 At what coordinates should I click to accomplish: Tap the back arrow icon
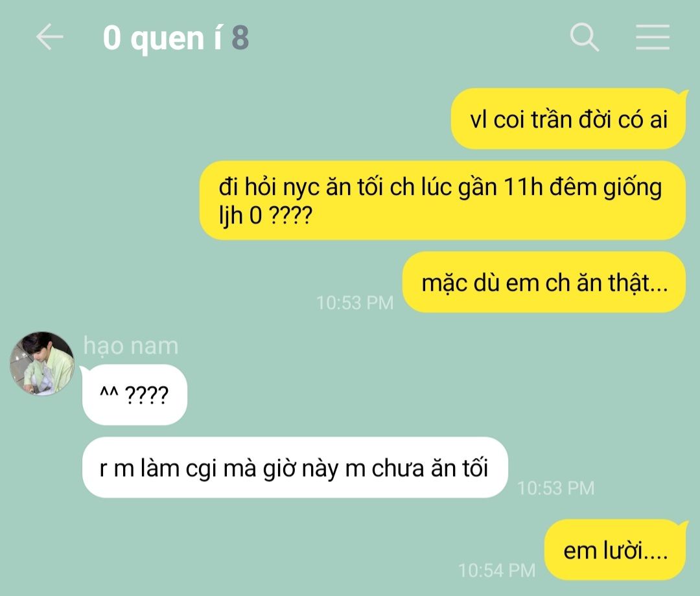(49, 37)
